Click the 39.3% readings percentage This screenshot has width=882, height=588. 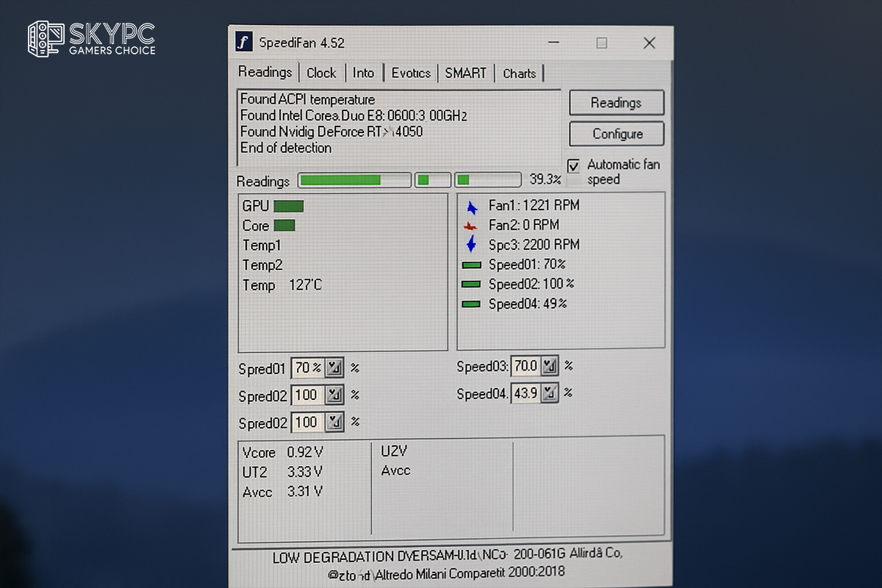[x=545, y=179]
